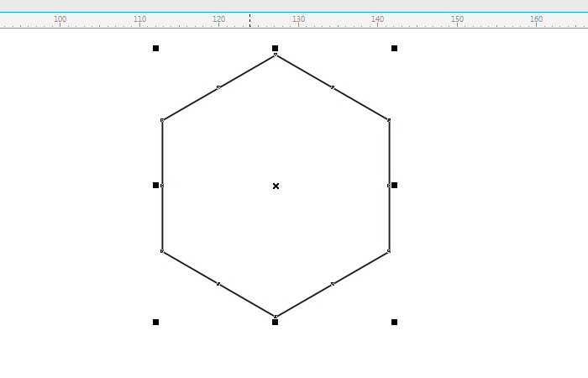Select midpoint node on lower-left hexagon edge

[219, 284]
